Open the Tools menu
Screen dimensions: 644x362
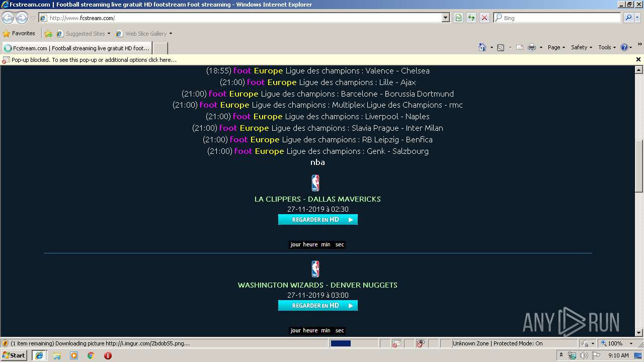click(x=607, y=47)
